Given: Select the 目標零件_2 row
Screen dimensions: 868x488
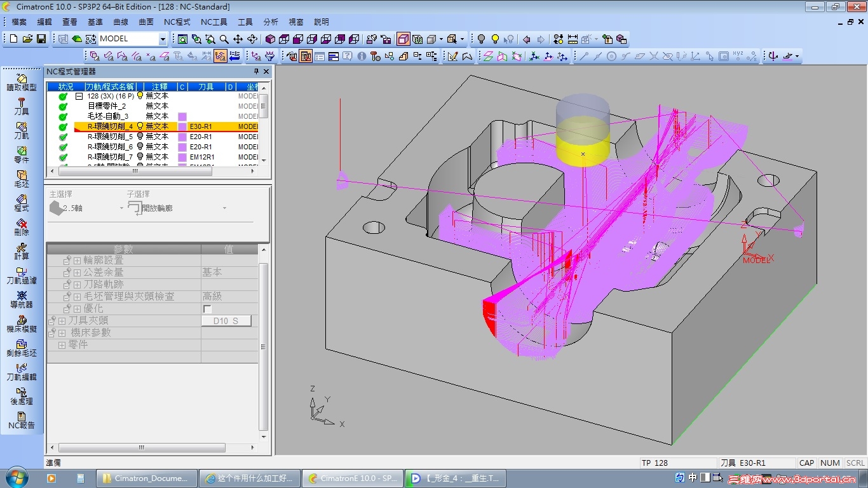Looking at the screenshot, I should click(x=107, y=106).
